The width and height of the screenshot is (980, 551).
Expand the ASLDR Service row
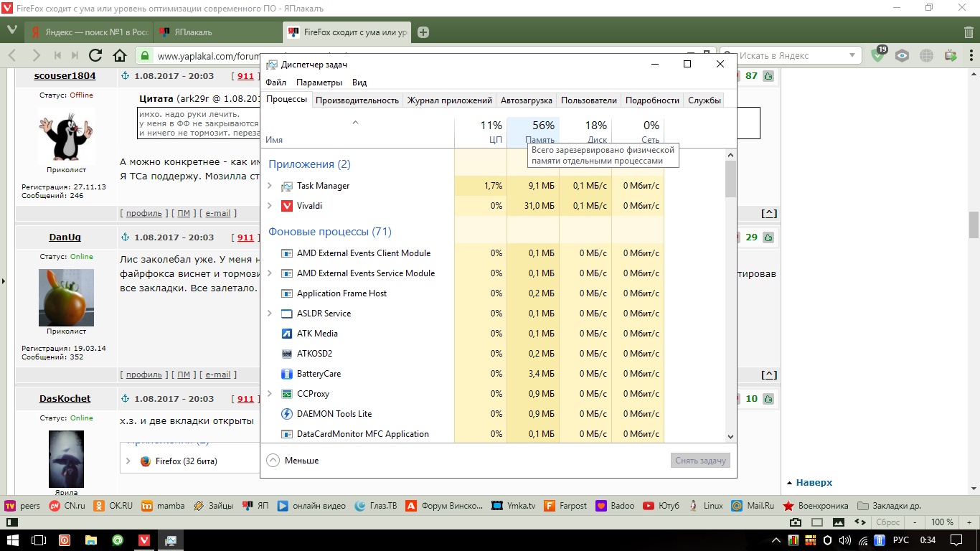pyautogui.click(x=270, y=314)
